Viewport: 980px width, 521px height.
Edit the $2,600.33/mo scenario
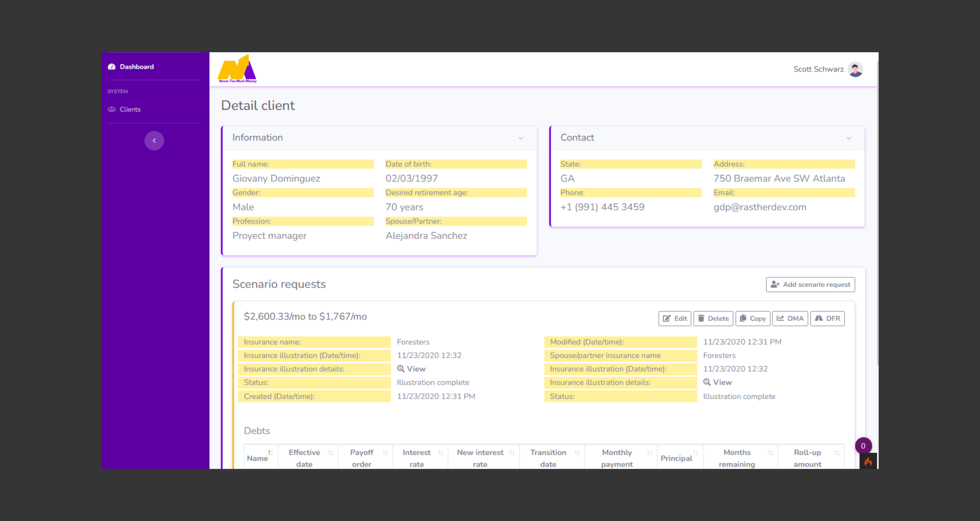coord(675,318)
